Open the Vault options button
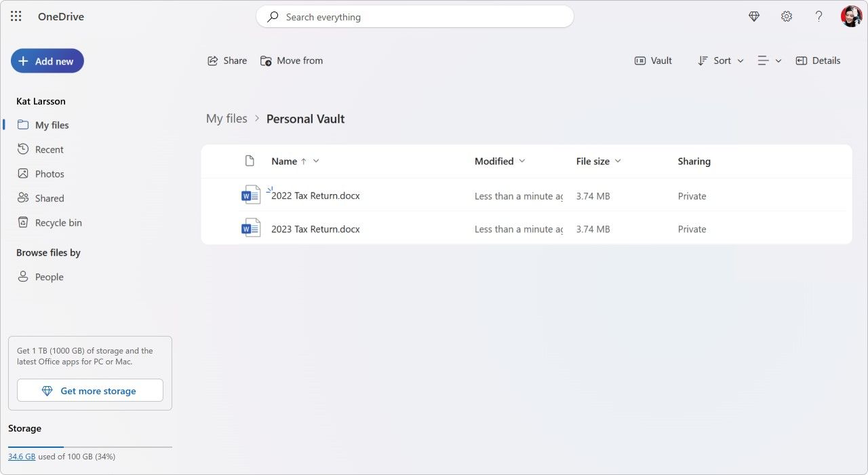 653,60
